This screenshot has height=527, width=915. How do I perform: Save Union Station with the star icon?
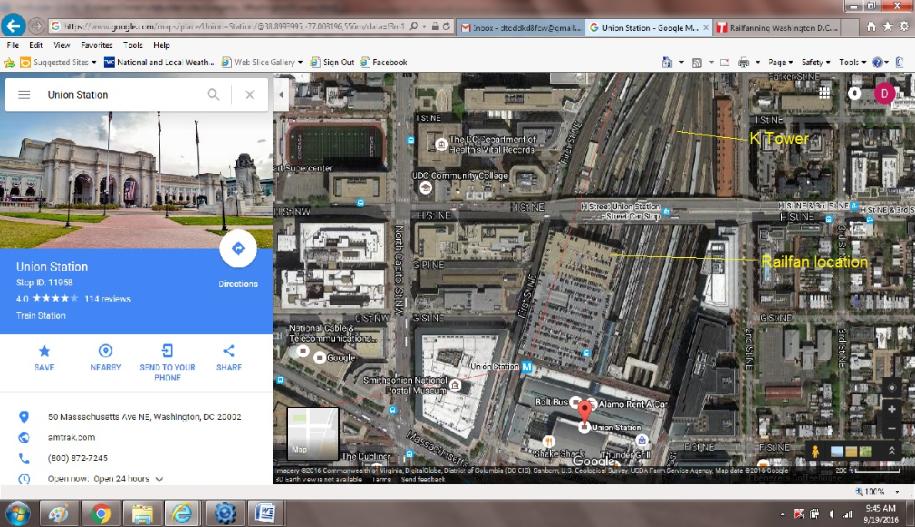[44, 351]
